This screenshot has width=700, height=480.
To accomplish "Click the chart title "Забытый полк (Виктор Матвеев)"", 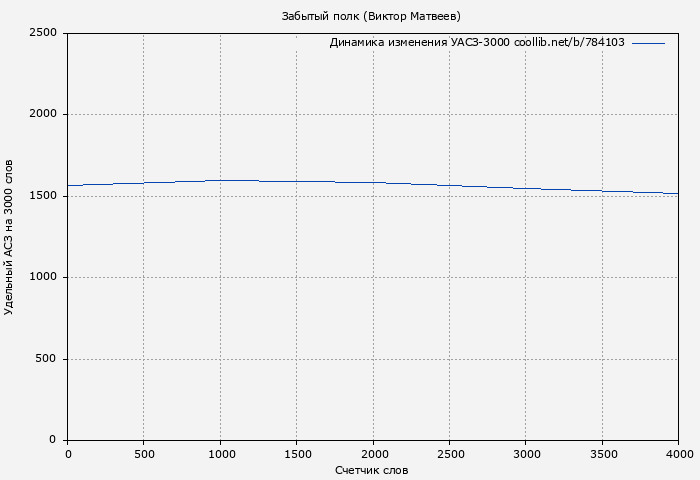I will pos(371,16).
